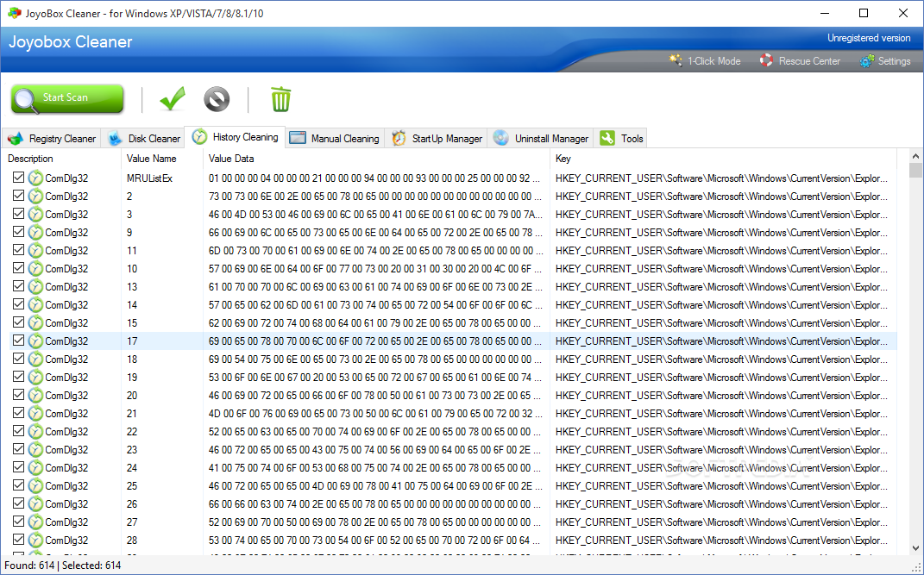The width and height of the screenshot is (924, 575).
Task: Click the clock icon in value 28 row
Action: pos(35,541)
